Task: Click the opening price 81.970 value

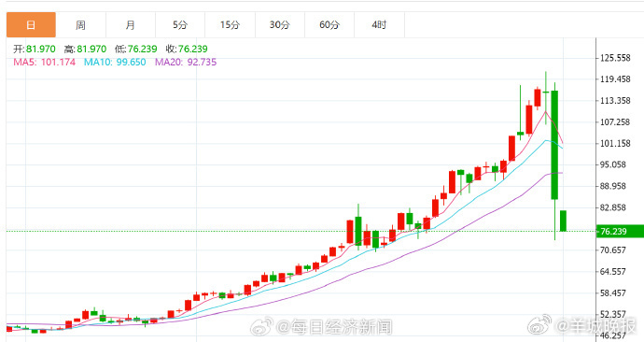Action: pyautogui.click(x=41, y=49)
